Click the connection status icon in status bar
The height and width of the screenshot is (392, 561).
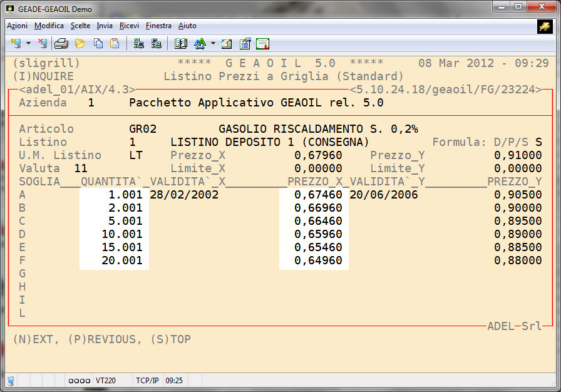click(11, 380)
